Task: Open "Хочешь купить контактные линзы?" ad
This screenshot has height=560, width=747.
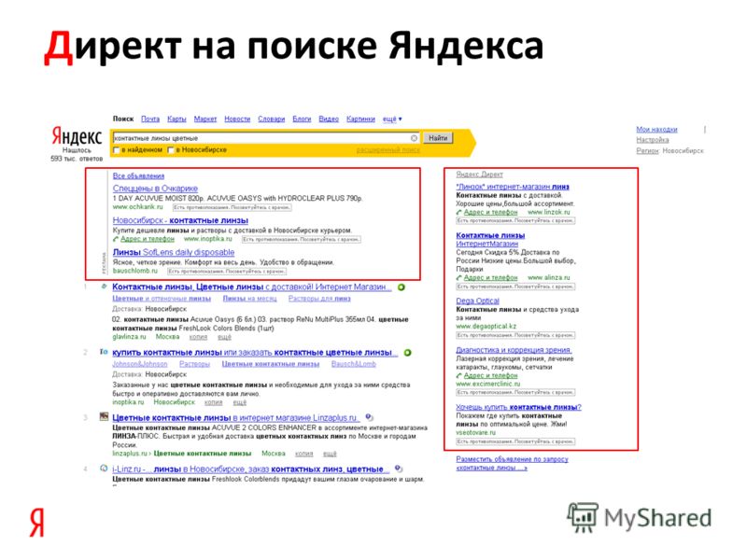Action: click(518, 407)
